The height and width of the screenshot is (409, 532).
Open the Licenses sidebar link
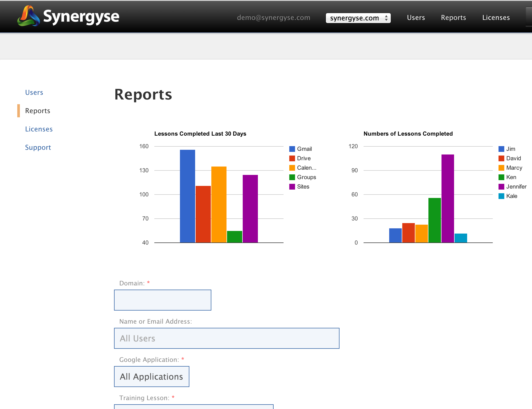[x=39, y=129]
